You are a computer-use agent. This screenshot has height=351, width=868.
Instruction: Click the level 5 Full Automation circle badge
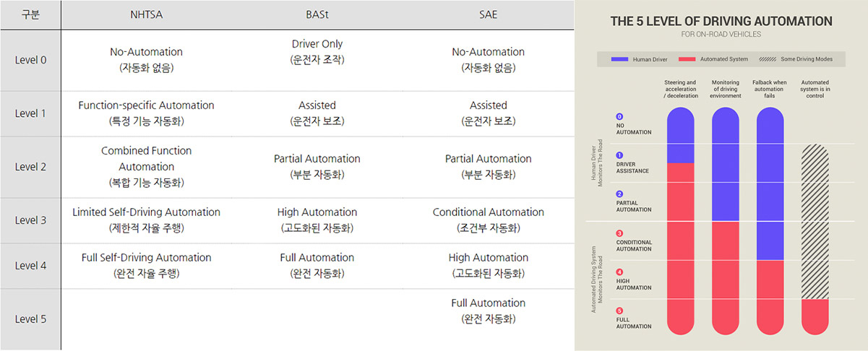[619, 311]
